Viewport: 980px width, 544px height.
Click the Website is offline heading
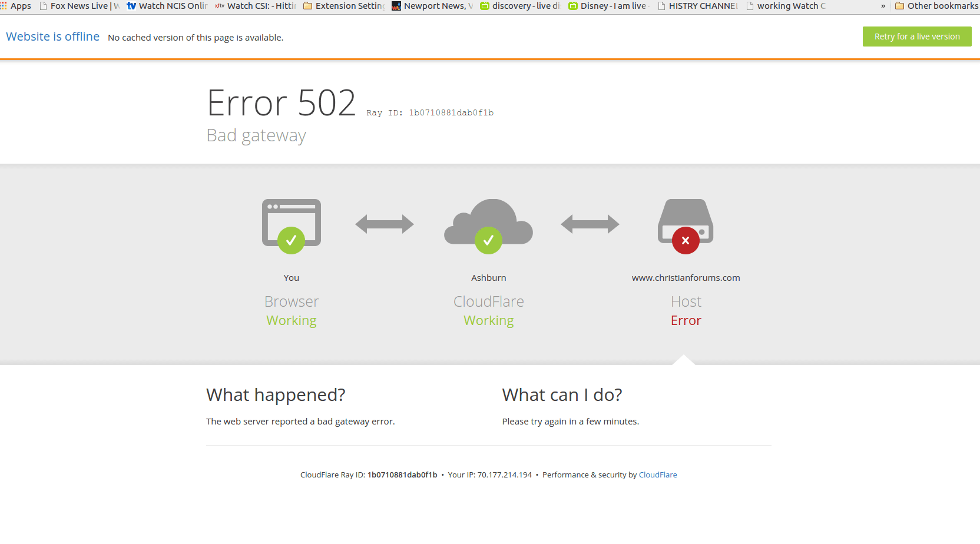(52, 37)
